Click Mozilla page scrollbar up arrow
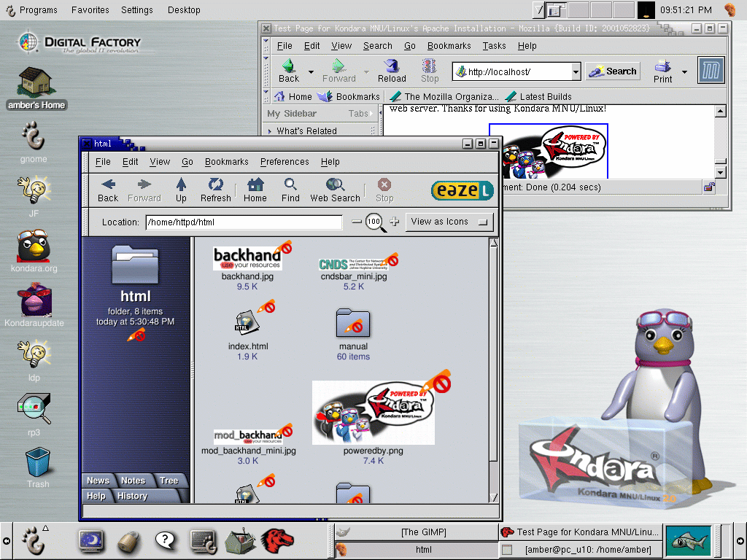The width and height of the screenshot is (747, 560). point(720,112)
